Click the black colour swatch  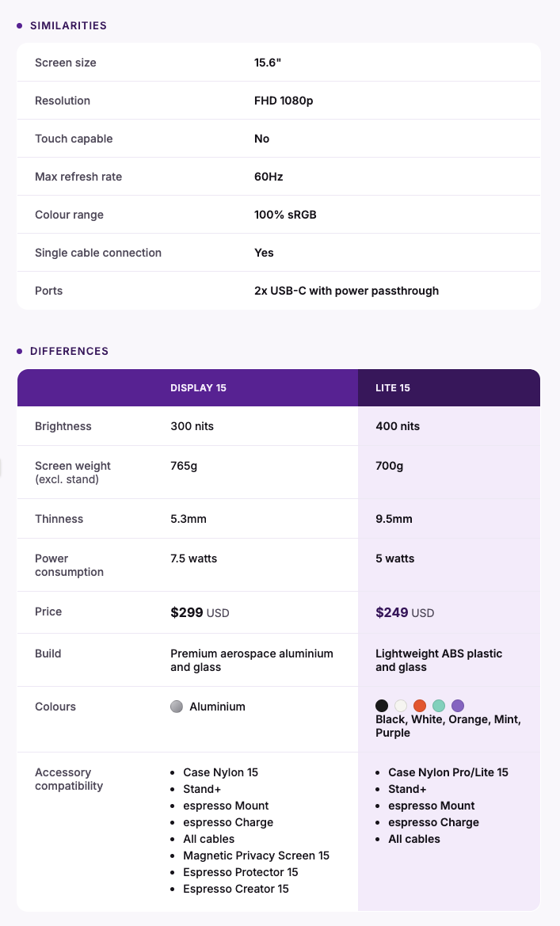pyautogui.click(x=382, y=705)
